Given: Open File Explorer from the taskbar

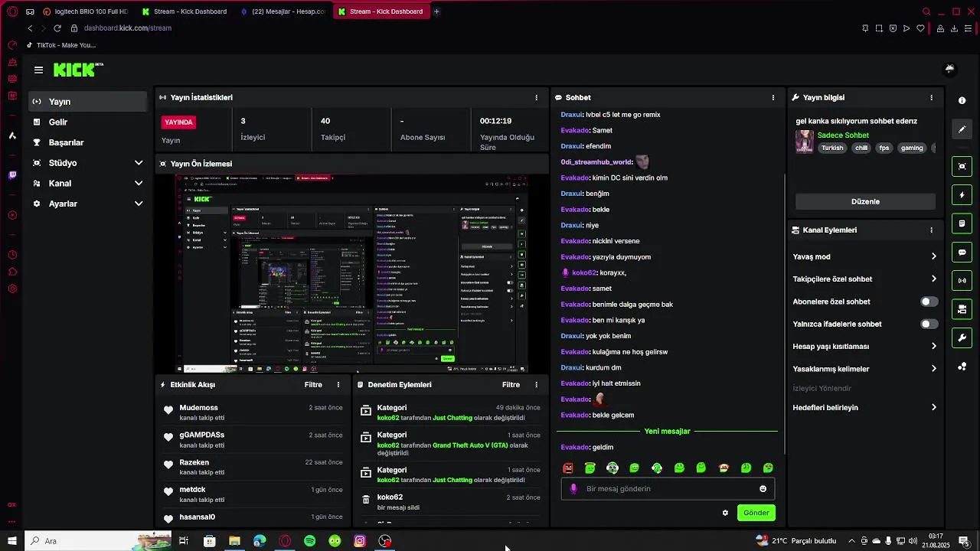Looking at the screenshot, I should tap(234, 541).
